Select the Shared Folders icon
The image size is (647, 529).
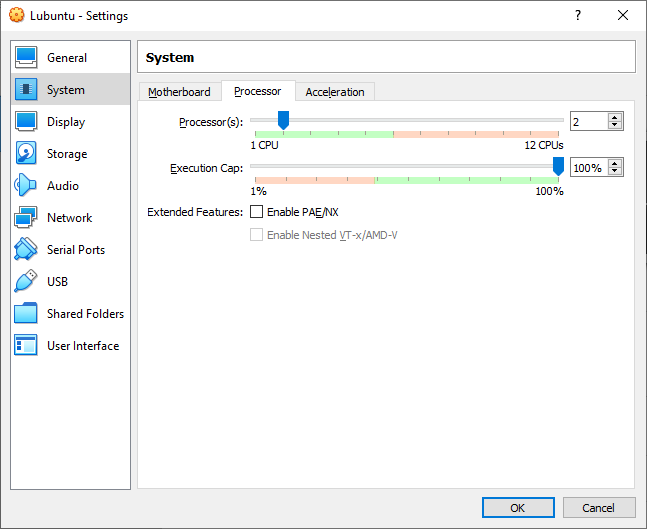[26, 314]
